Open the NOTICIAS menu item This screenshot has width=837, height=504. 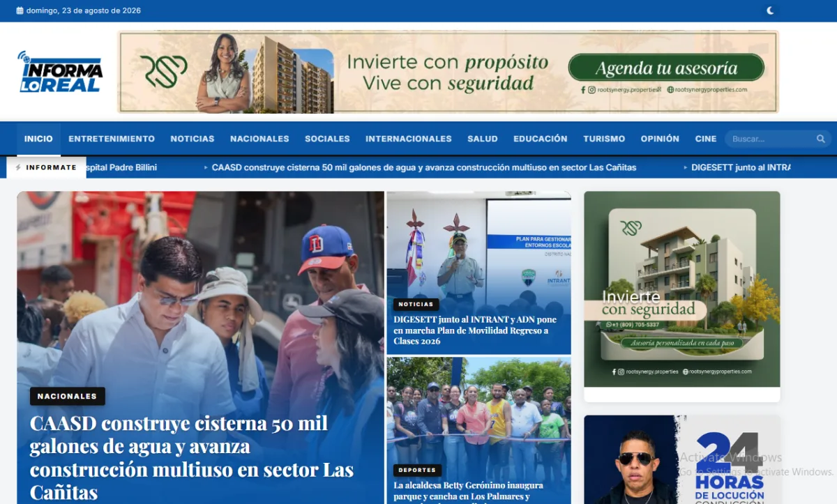(193, 139)
